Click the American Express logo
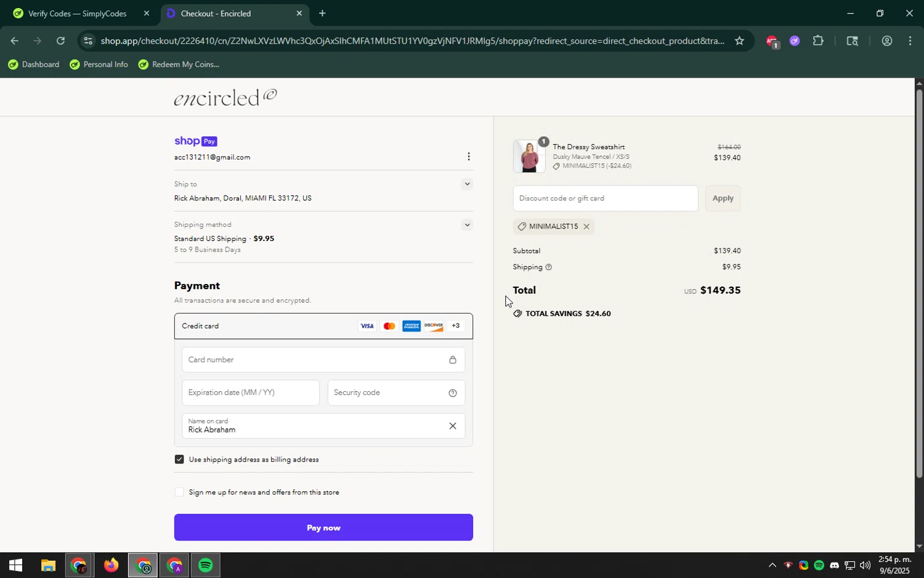Screen dimensions: 924x578 [x=411, y=326]
